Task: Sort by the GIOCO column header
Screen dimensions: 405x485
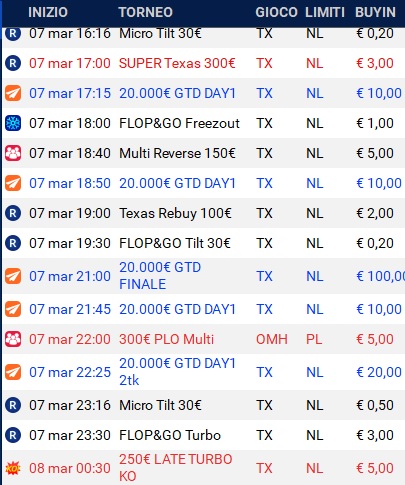Action: click(276, 12)
